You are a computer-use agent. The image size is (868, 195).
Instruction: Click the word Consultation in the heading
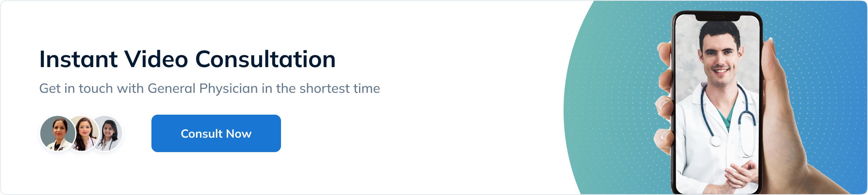[265, 59]
